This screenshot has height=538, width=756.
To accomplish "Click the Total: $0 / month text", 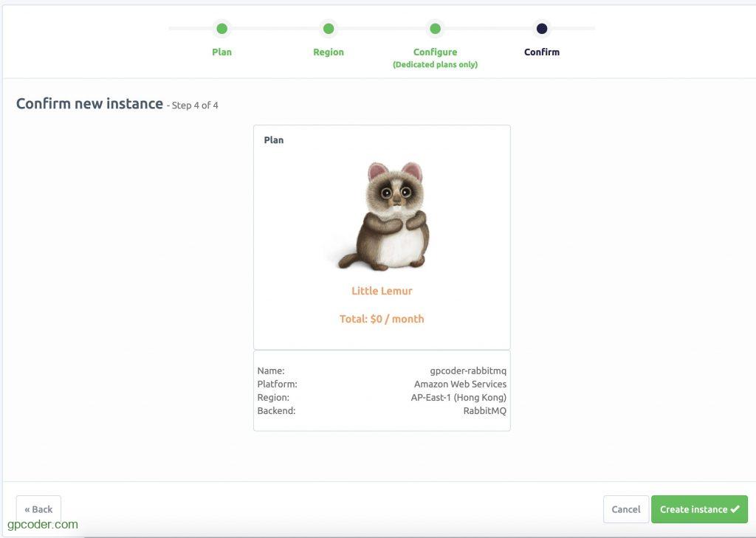I will point(382,319).
